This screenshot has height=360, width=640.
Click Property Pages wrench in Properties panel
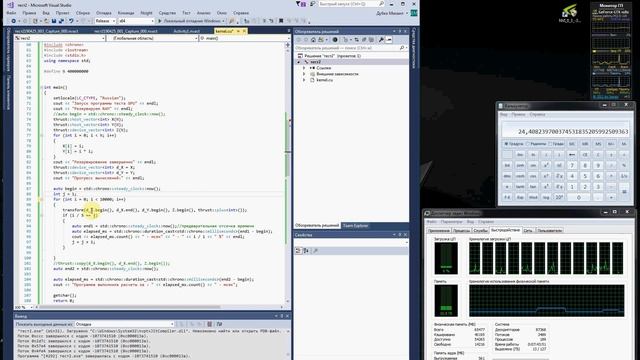click(315, 251)
